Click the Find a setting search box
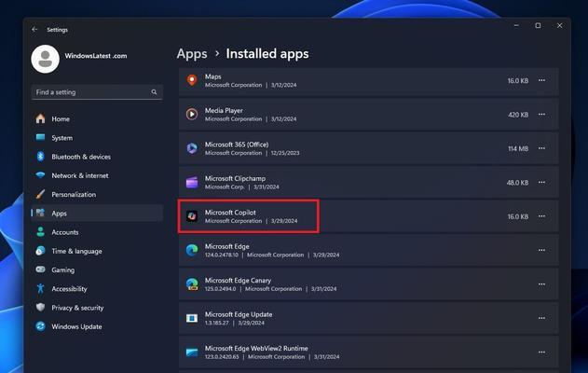This screenshot has height=373, width=588. (97, 92)
